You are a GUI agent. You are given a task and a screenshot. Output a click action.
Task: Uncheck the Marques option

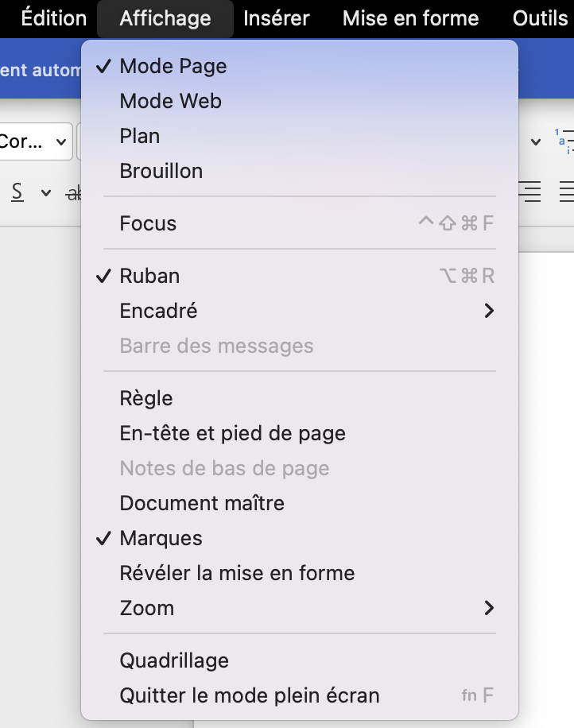pyautogui.click(x=161, y=538)
